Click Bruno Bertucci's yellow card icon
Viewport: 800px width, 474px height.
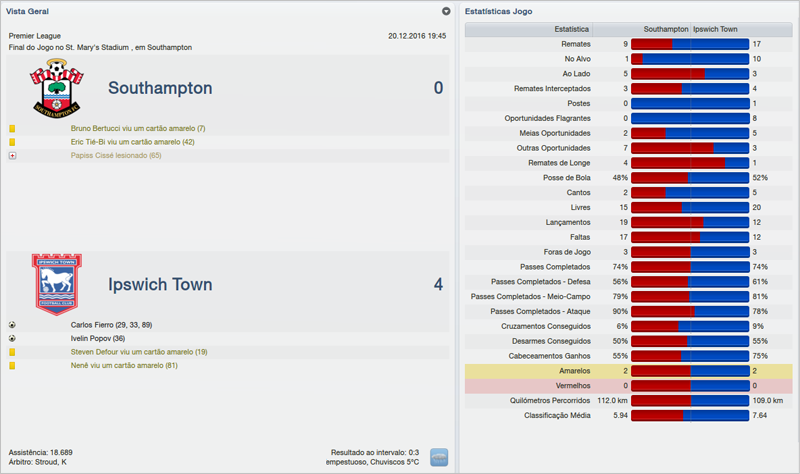pyautogui.click(x=12, y=129)
